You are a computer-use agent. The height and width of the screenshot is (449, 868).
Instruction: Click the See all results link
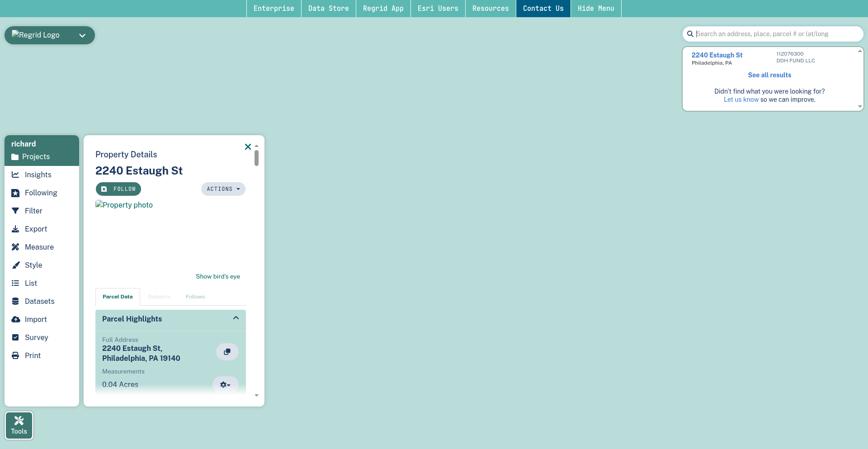pos(769,75)
